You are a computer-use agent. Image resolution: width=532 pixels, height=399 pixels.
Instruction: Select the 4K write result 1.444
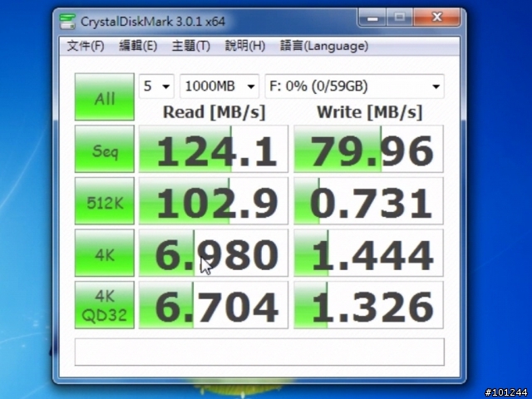(x=368, y=253)
